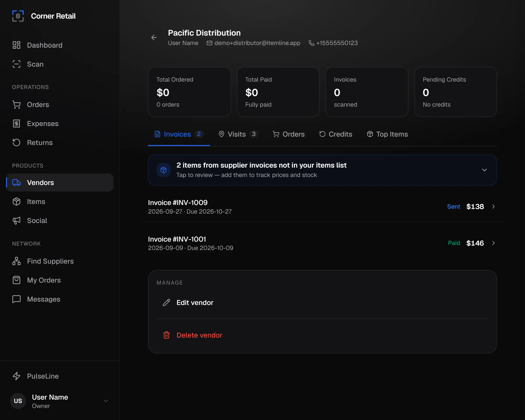Image resolution: width=525 pixels, height=420 pixels.
Task: Click the red trash icon for Delete vendor
Action: click(x=167, y=335)
